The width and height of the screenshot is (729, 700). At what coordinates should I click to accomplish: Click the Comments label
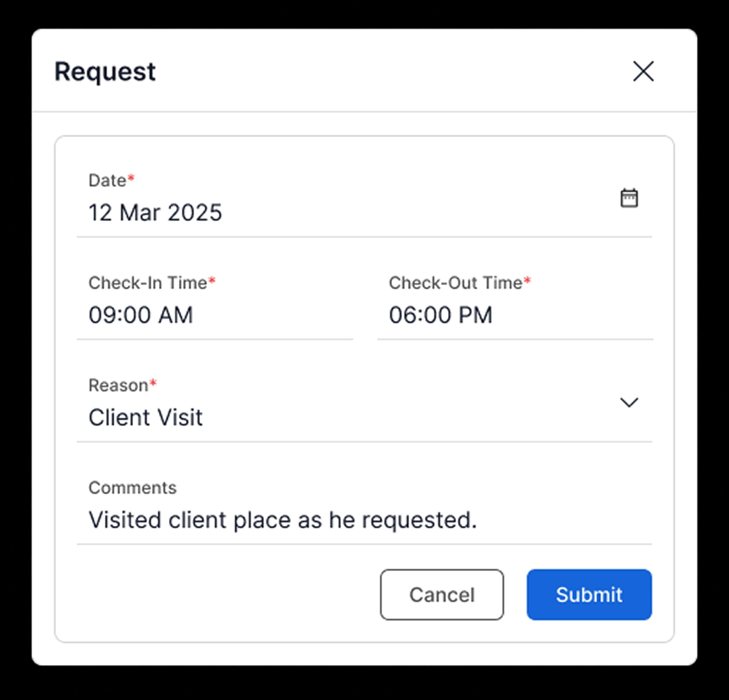(x=132, y=488)
